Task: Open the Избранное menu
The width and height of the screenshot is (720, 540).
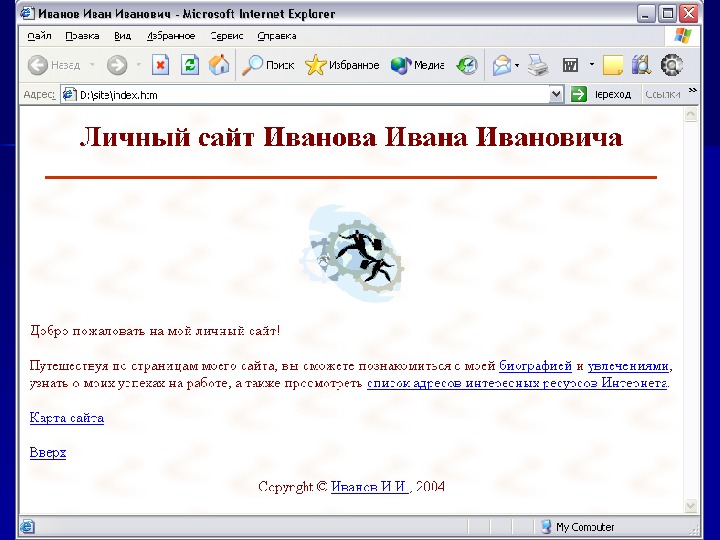Action: 171,36
